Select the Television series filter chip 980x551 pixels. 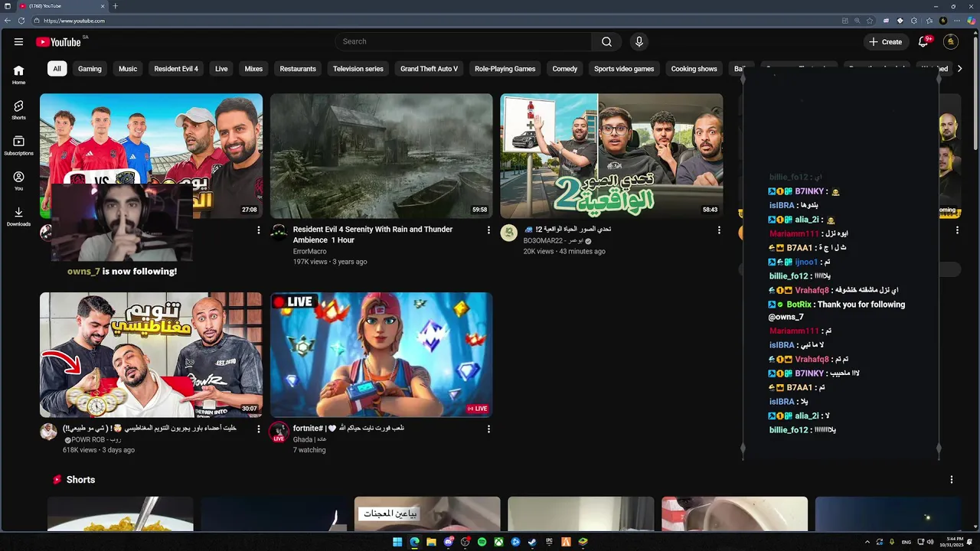[x=358, y=69]
